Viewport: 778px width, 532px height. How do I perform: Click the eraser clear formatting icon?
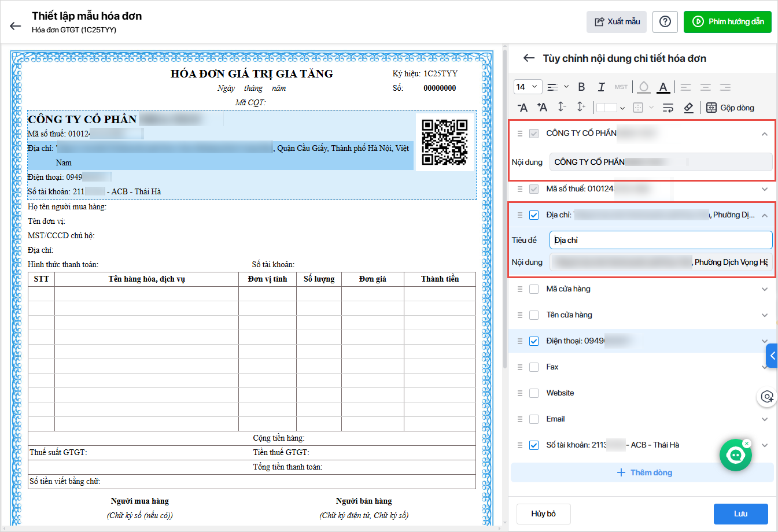click(688, 108)
